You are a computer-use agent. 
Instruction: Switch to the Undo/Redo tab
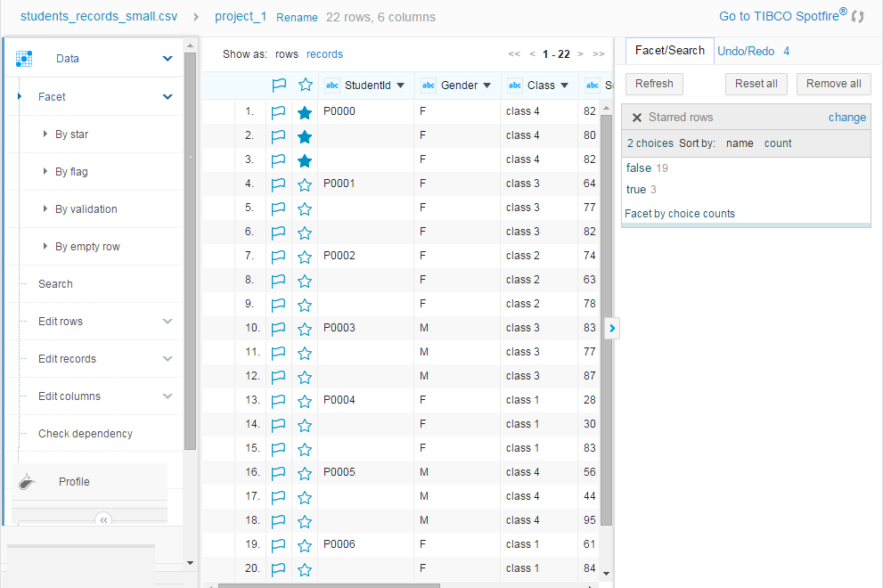(x=746, y=51)
